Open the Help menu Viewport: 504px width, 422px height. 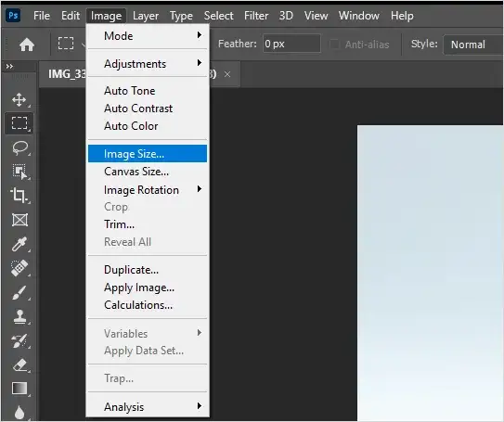coord(402,16)
